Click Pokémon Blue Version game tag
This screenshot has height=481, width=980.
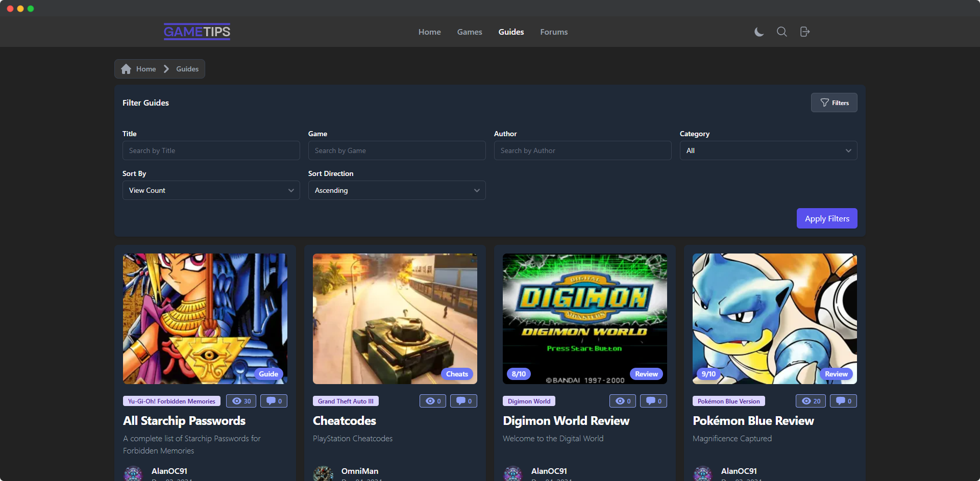(x=729, y=401)
